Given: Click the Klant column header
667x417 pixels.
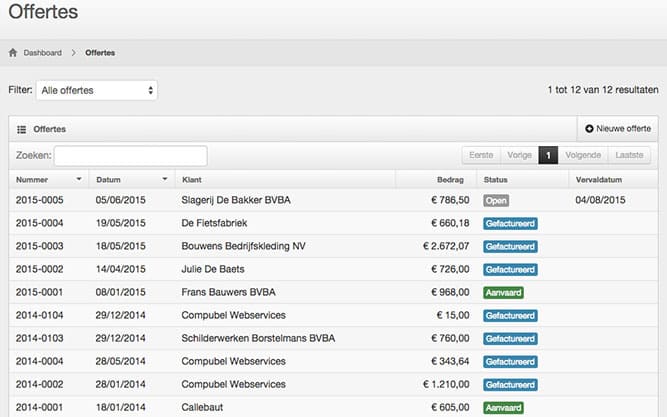Looking at the screenshot, I should pyautogui.click(x=191, y=180).
